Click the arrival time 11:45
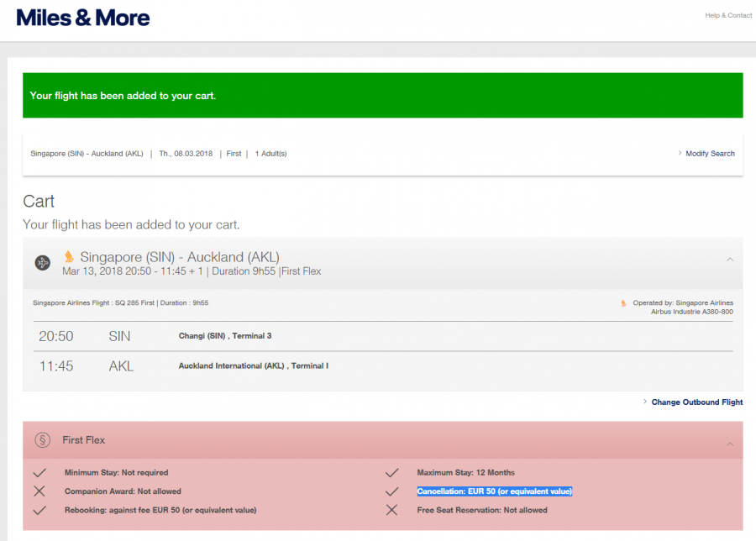 pyautogui.click(x=56, y=366)
